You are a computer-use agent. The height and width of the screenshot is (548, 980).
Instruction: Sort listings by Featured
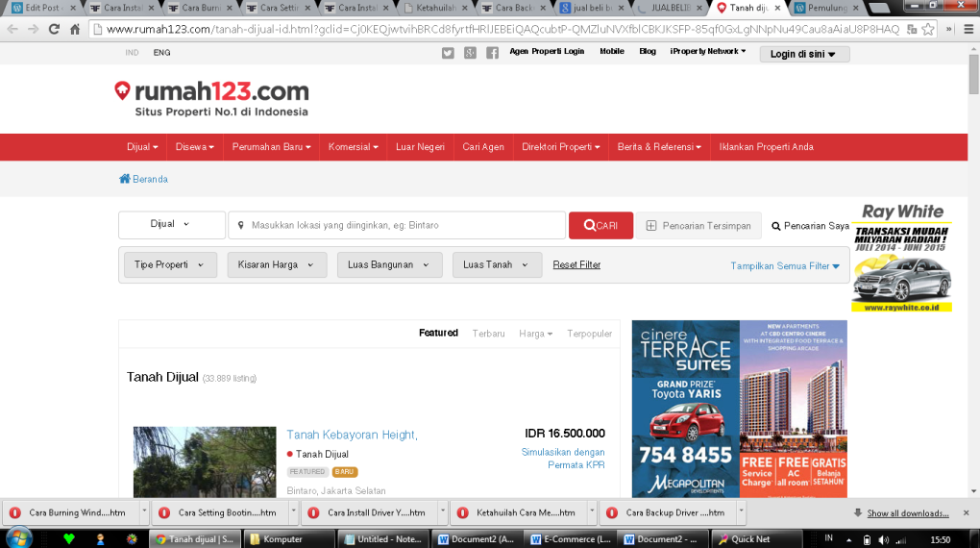(x=438, y=333)
